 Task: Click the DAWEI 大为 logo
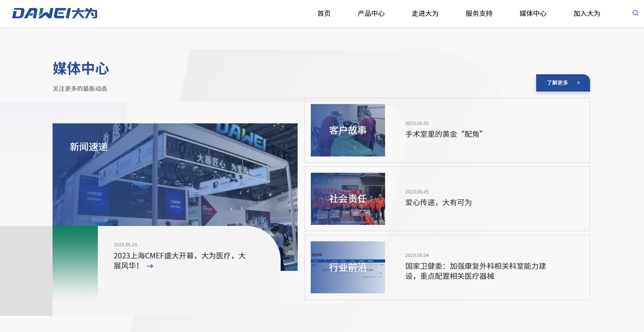tap(55, 13)
